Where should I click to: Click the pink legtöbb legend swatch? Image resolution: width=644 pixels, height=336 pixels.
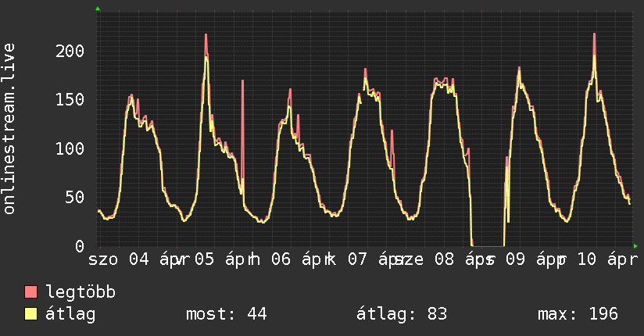click(30, 291)
